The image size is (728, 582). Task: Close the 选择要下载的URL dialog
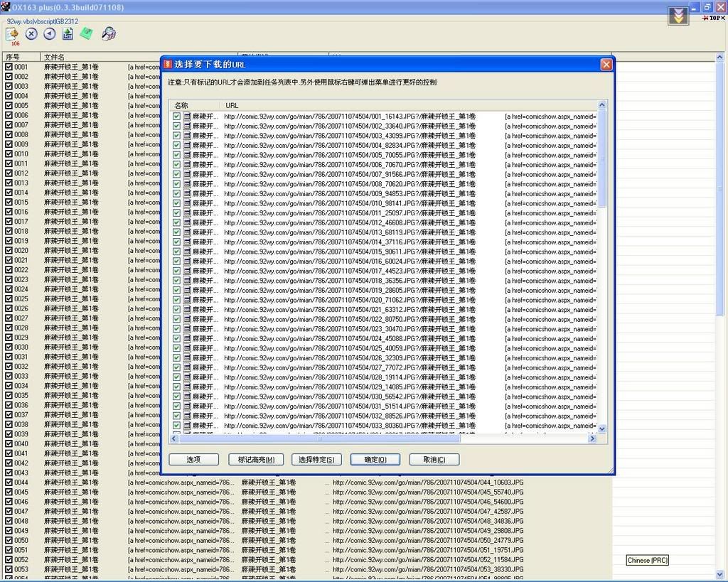click(606, 65)
